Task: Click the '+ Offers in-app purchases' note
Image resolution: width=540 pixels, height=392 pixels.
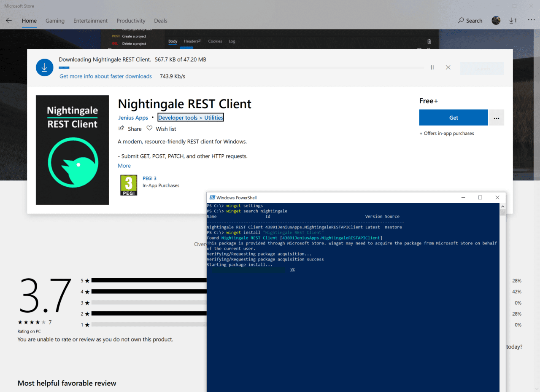Action: pos(447,133)
